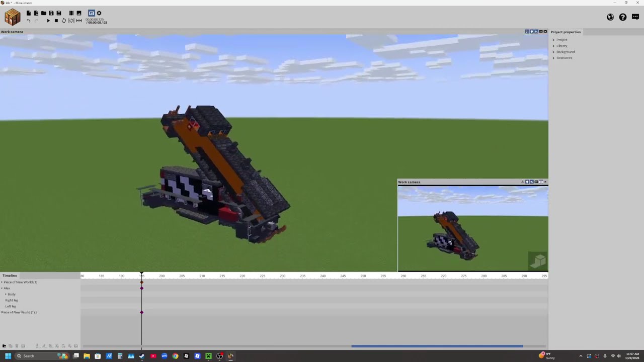Export the movie using the film strip icon
644x362 pixels.
71,13
